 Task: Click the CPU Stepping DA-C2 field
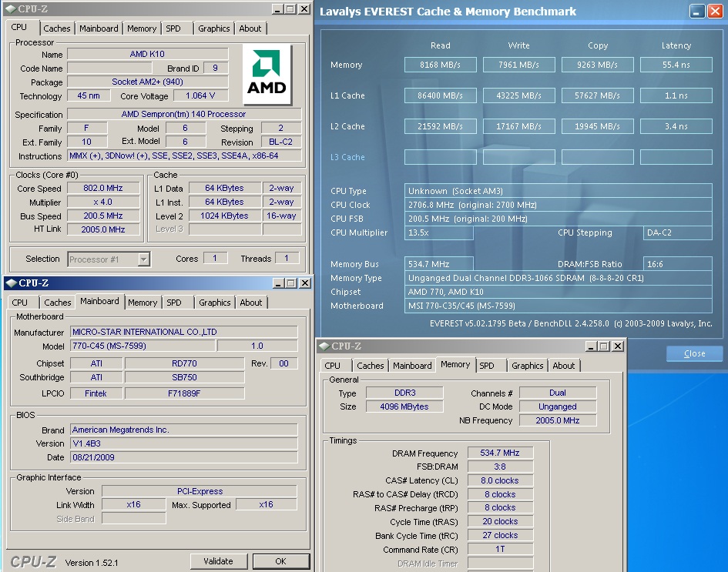pos(677,233)
